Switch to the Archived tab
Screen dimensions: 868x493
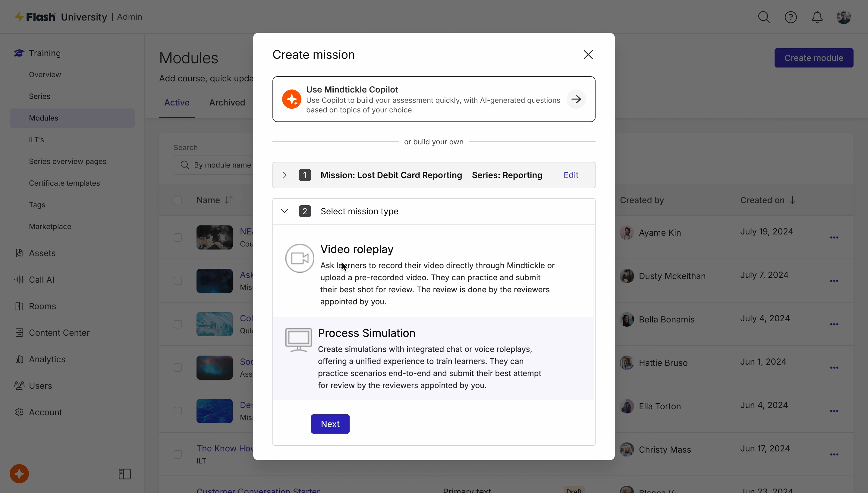coord(227,102)
